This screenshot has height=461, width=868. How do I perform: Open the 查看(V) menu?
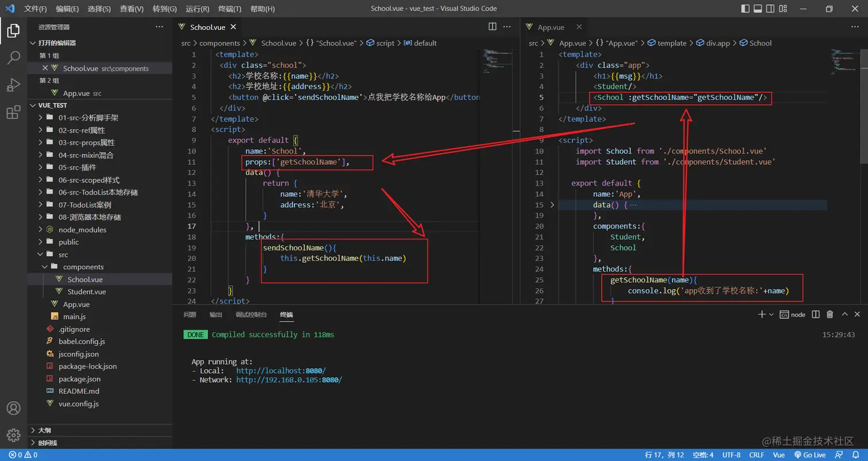[x=132, y=9]
